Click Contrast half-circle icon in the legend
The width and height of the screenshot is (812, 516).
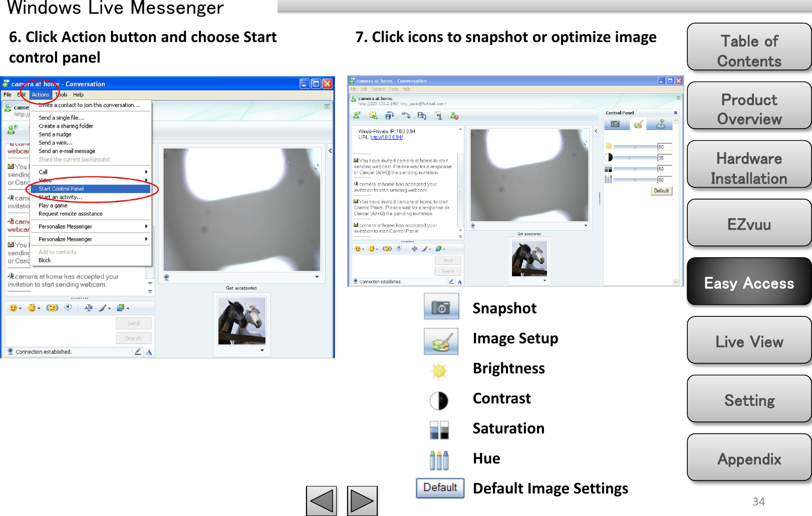pos(439,401)
